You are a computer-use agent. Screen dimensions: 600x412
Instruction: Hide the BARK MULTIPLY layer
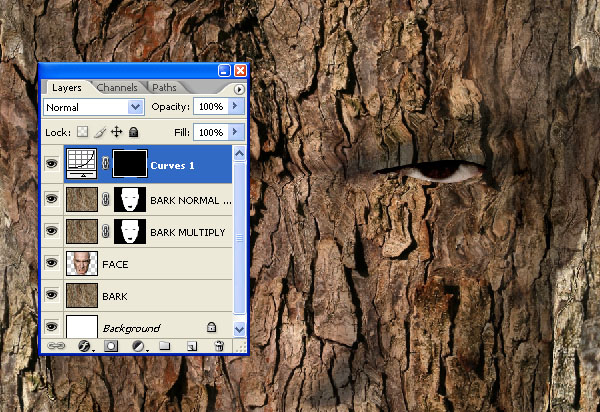click(52, 232)
